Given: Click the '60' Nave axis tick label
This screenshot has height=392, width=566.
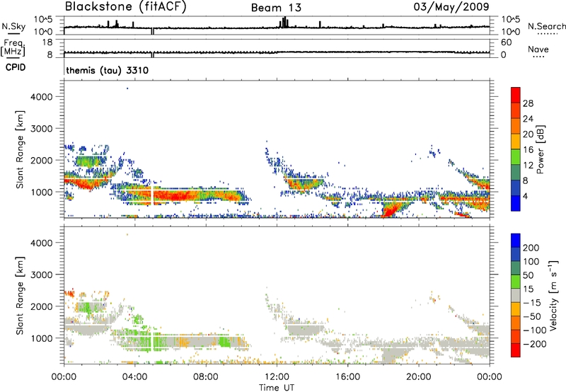Looking at the screenshot, I should [x=506, y=42].
